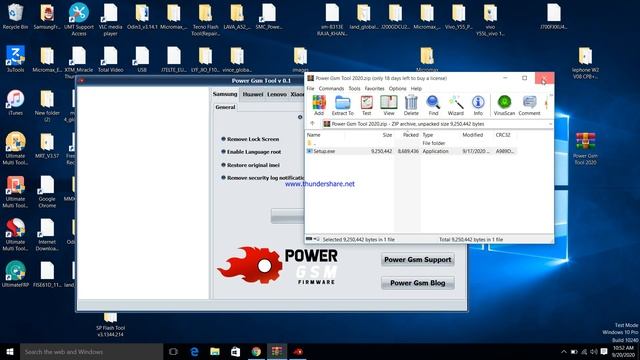640x360 pixels.
Task: Sort archive list by Size column header
Action: [x=387, y=135]
